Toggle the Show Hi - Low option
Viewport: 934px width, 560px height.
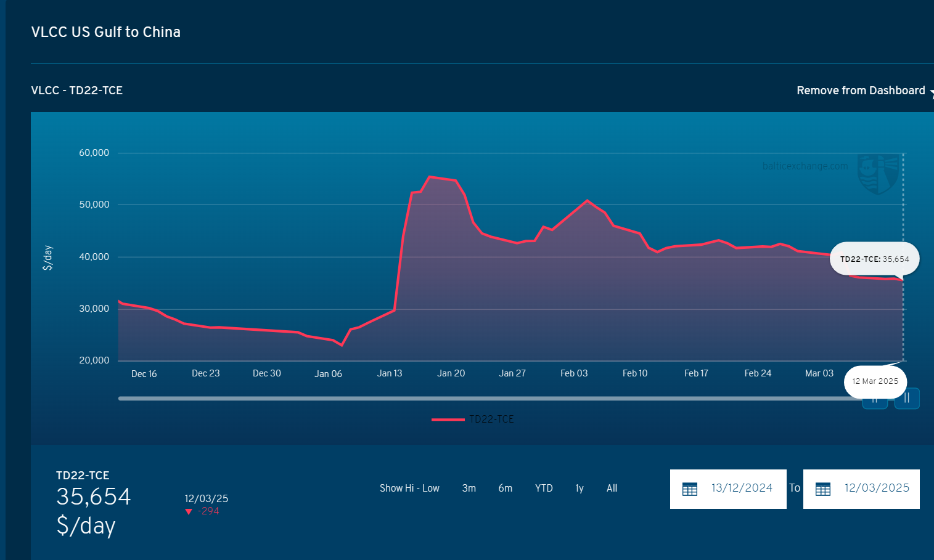(x=409, y=488)
